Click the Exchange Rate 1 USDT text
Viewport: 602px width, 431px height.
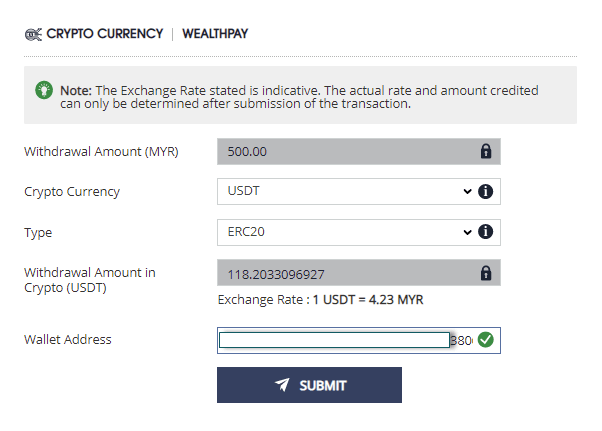326,300
